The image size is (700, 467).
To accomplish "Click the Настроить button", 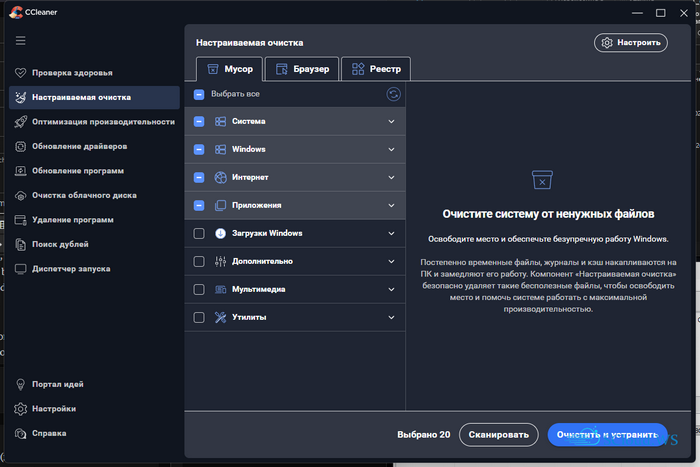I will pos(631,42).
